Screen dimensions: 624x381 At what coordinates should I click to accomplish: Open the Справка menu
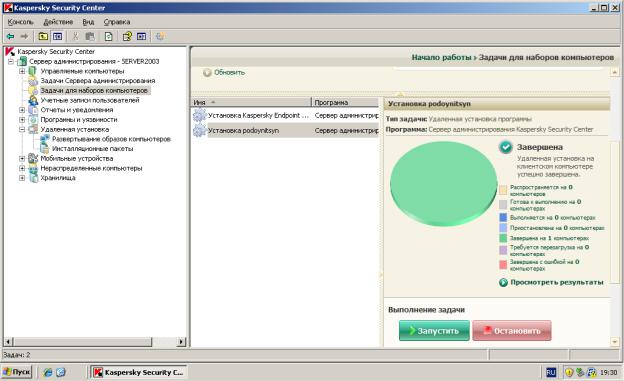coord(117,22)
